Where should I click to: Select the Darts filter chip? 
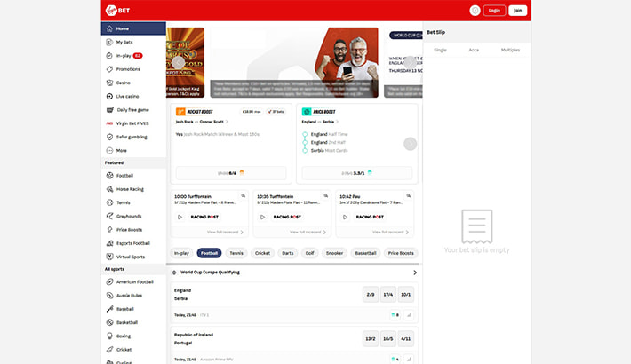(288, 253)
